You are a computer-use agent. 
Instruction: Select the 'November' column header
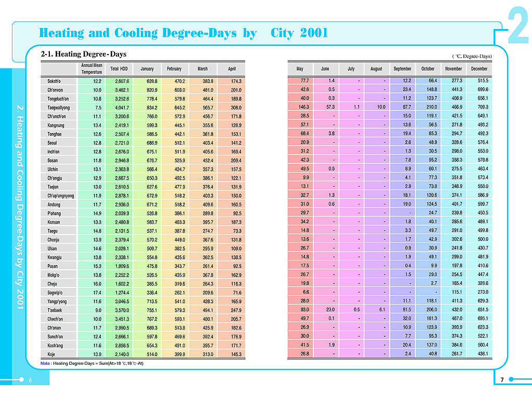click(x=454, y=68)
